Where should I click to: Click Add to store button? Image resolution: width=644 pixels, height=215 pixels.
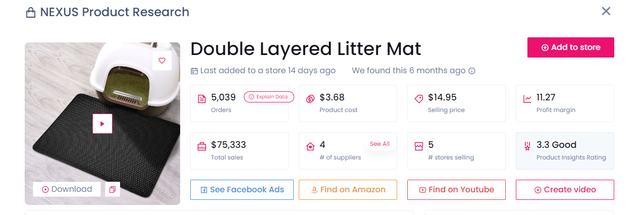click(570, 47)
